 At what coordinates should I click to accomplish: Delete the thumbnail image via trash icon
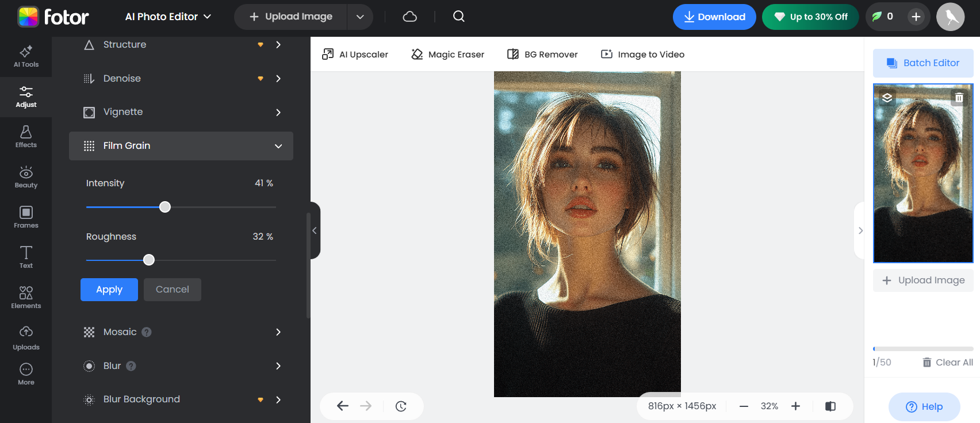(959, 98)
